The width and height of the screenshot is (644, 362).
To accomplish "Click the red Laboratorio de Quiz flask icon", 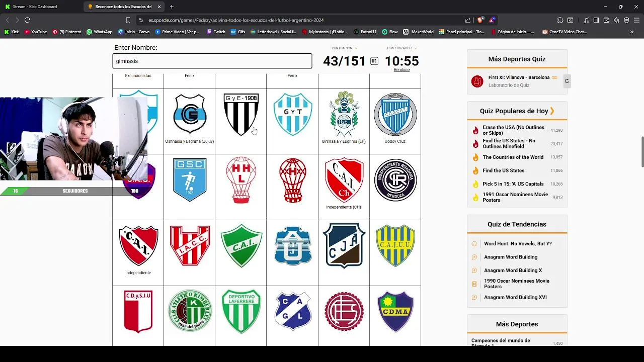I will pos(477,81).
